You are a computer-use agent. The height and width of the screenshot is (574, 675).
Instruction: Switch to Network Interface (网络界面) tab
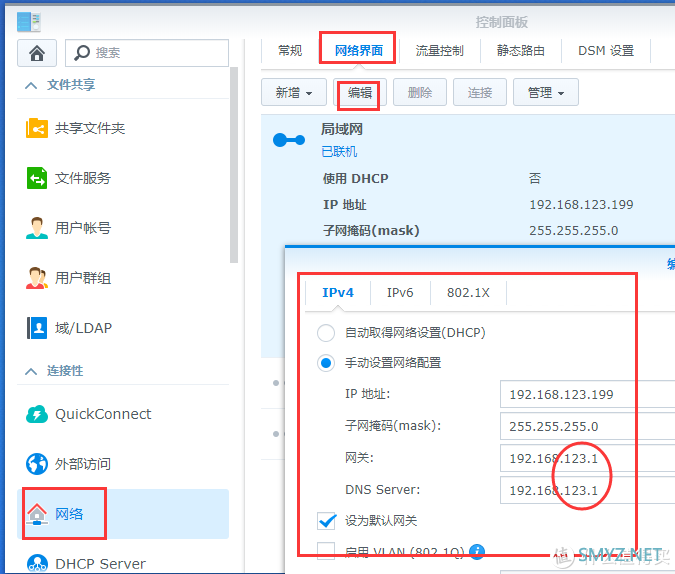359,51
